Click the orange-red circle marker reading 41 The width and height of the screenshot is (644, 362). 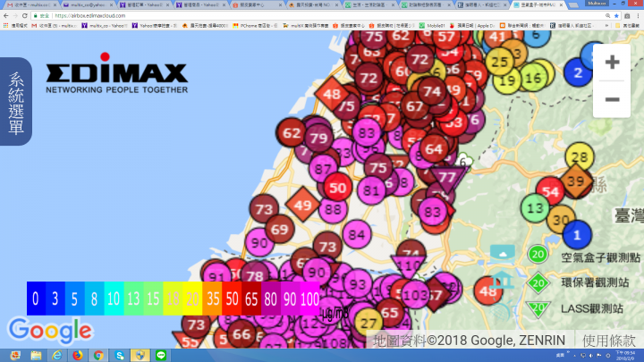click(x=497, y=38)
